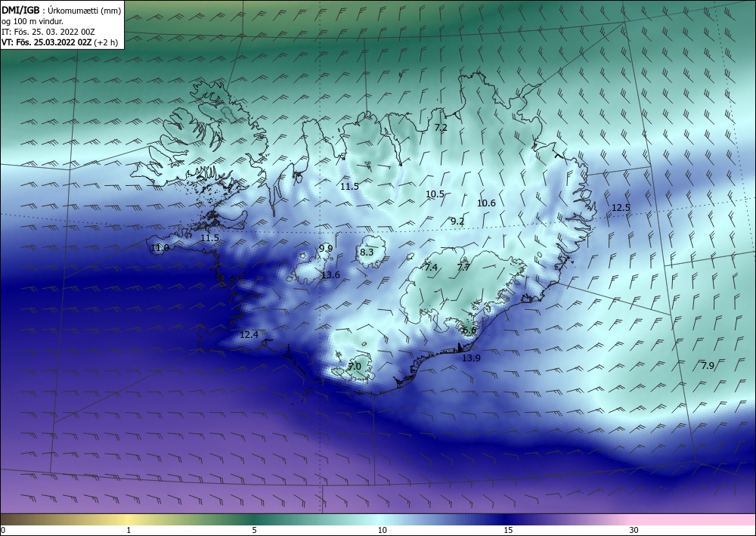Select the 12.4 map value
Viewport: 756px width, 536px height.
pos(249,335)
